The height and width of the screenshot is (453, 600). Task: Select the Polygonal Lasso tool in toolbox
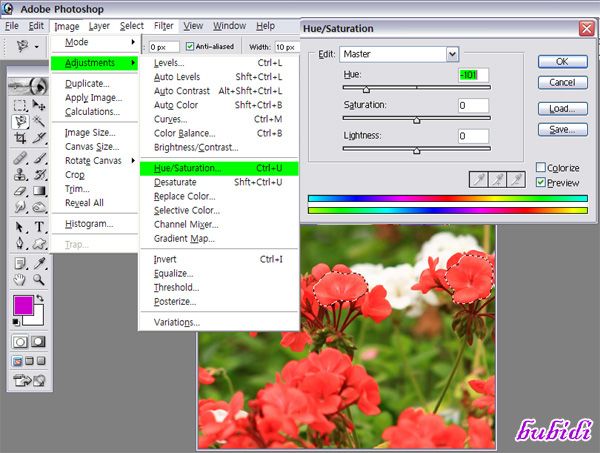20,122
